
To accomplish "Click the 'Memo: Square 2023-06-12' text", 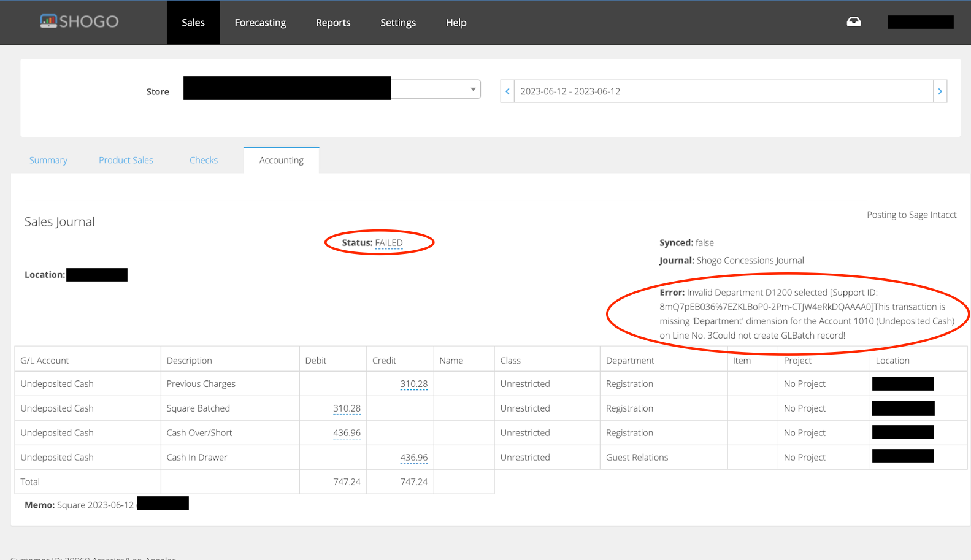I will [79, 505].
